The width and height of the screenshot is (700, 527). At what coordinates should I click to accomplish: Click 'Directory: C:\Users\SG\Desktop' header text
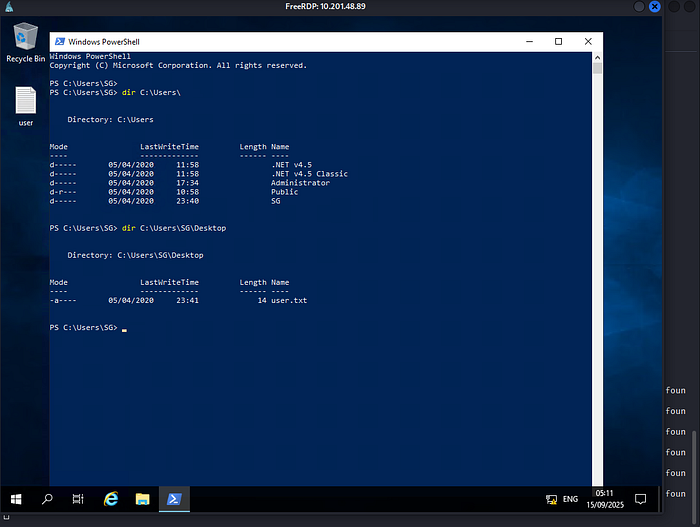pyautogui.click(x=135, y=255)
